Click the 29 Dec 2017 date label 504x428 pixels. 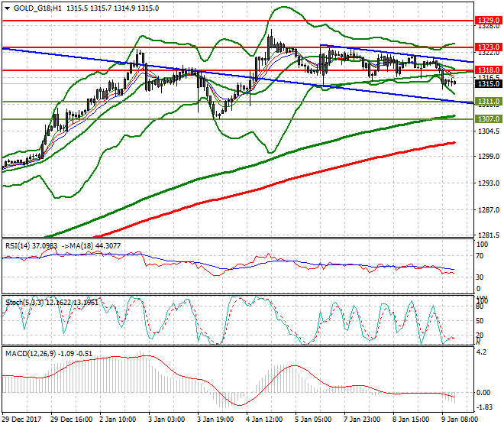pyautogui.click(x=22, y=420)
